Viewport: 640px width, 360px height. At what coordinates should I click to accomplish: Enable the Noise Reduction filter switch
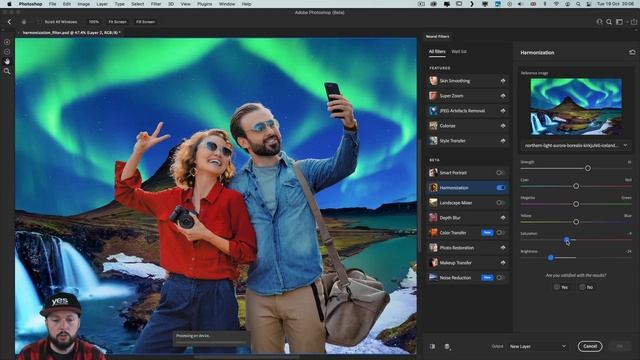coord(500,278)
